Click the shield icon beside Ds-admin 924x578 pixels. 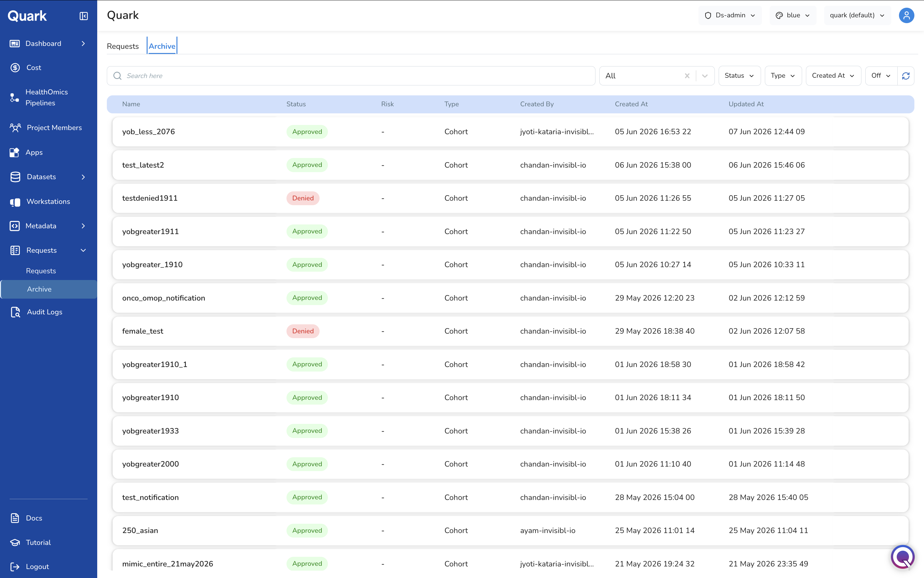tap(708, 16)
